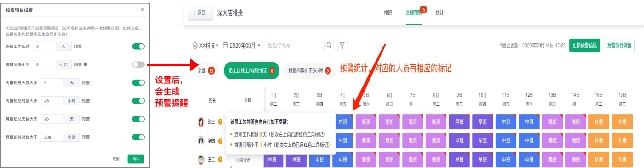Screen dimensions: 644x168
Task: Open 预警项目设置 button
Action: point(619,45)
